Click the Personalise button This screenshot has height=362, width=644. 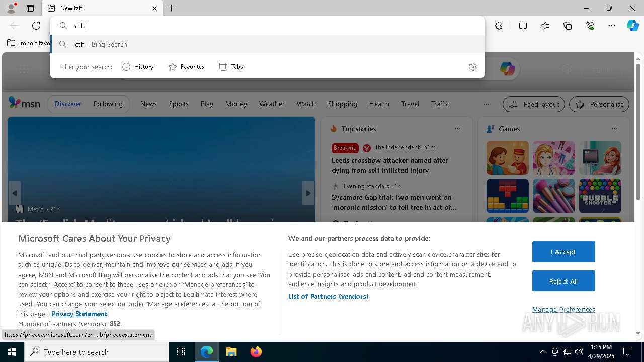point(599,104)
